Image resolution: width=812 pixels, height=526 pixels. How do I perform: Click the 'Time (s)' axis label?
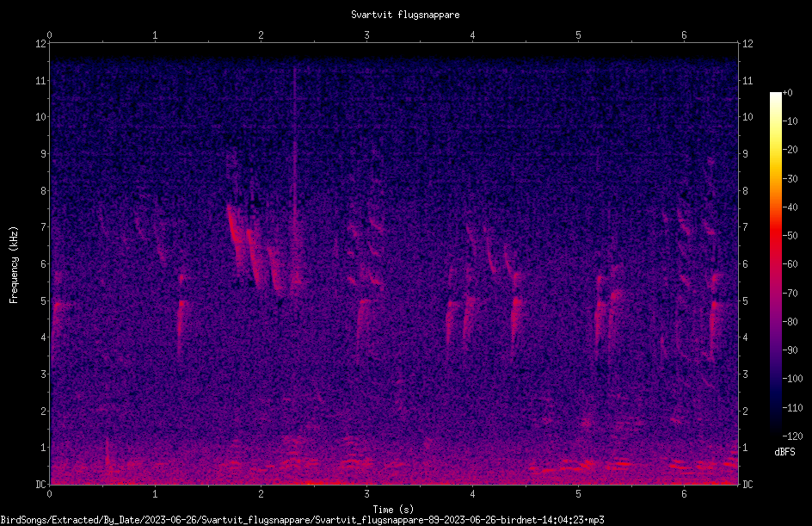point(394,510)
